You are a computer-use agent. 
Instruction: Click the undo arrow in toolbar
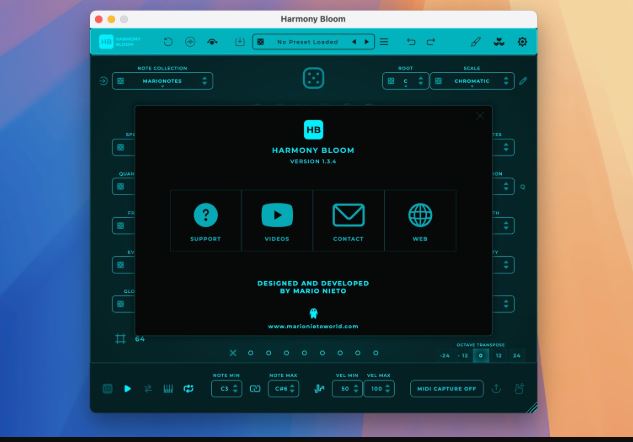coord(411,42)
